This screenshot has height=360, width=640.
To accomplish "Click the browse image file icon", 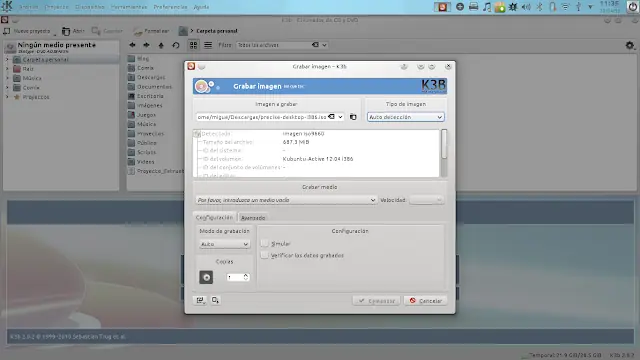I will (x=353, y=117).
